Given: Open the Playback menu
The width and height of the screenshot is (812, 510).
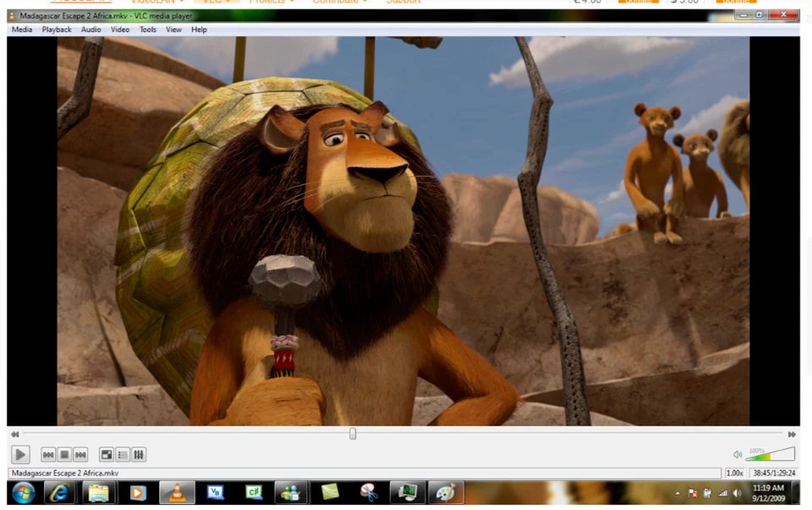Looking at the screenshot, I should (x=56, y=30).
